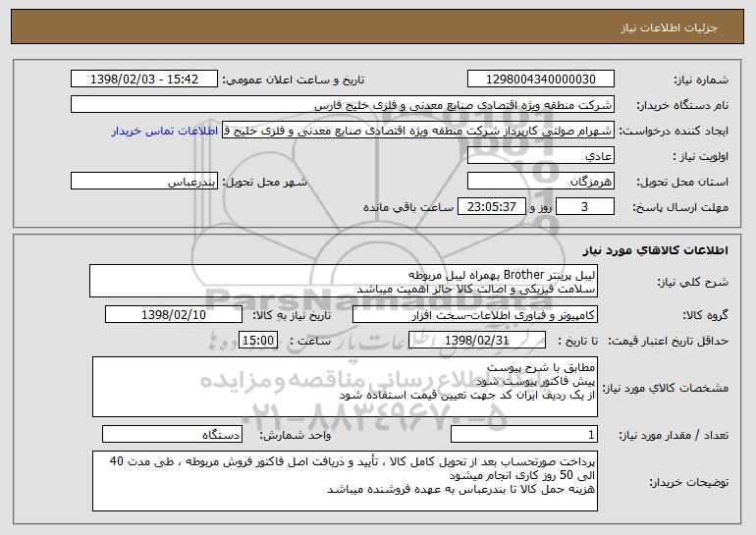The height and width of the screenshot is (535, 756).
Task: Click the label مشخصات کالای مورد نیاز
Action: click(x=666, y=388)
